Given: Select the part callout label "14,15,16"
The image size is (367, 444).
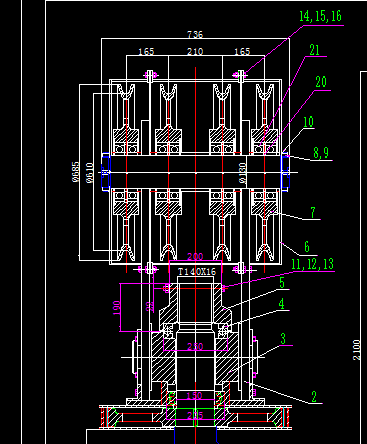Looking at the screenshot, I should coord(320,16).
